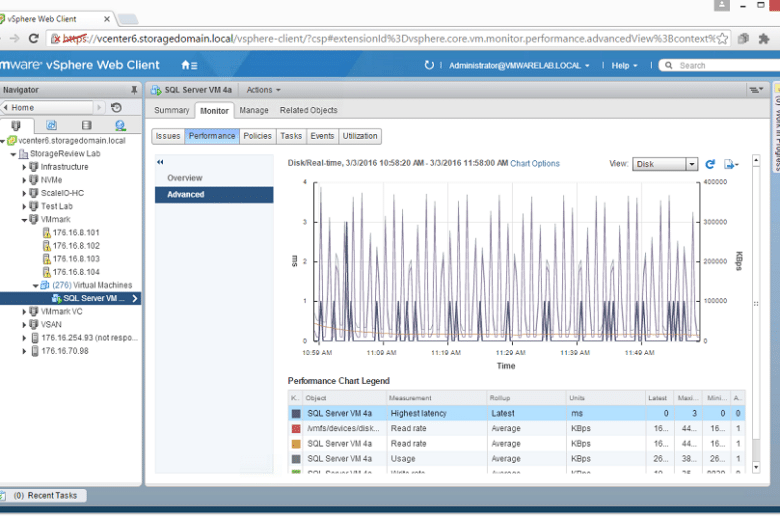Select the Advanced performance view

(214, 195)
